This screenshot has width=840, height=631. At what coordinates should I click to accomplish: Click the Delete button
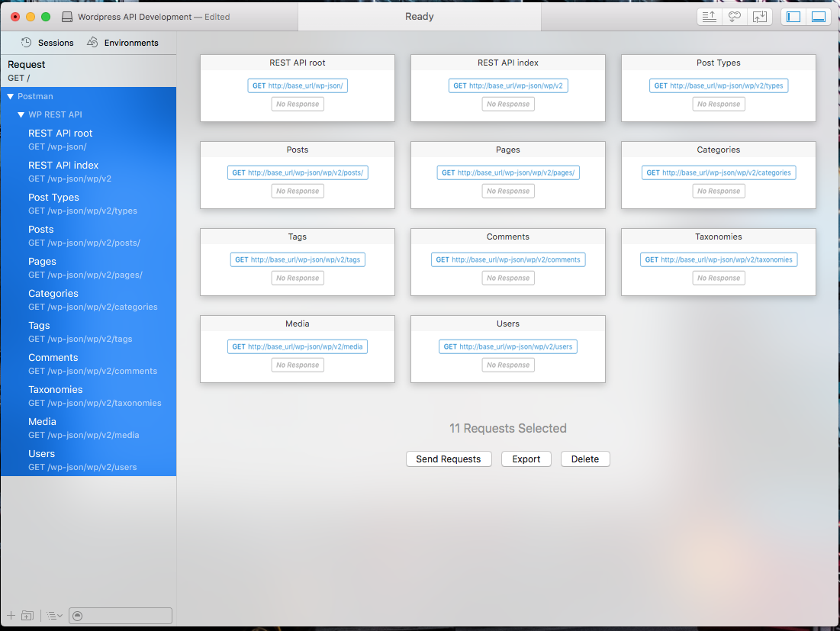pyautogui.click(x=585, y=459)
